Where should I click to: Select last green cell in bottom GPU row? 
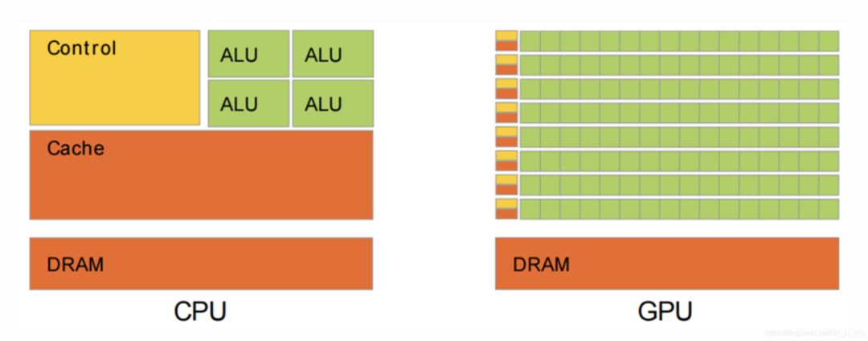829,209
